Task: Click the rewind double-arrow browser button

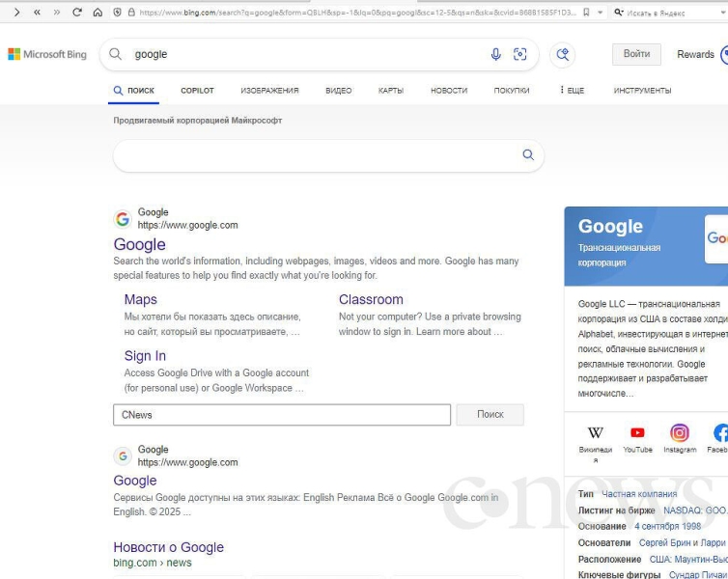Action: tap(37, 13)
